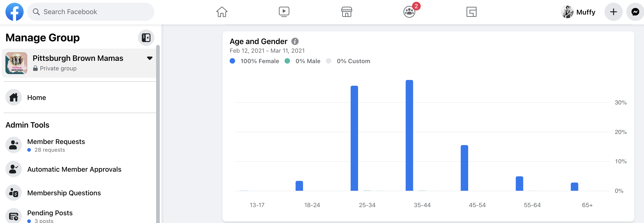Open the Messenger icon
The image size is (644, 223).
635,12
